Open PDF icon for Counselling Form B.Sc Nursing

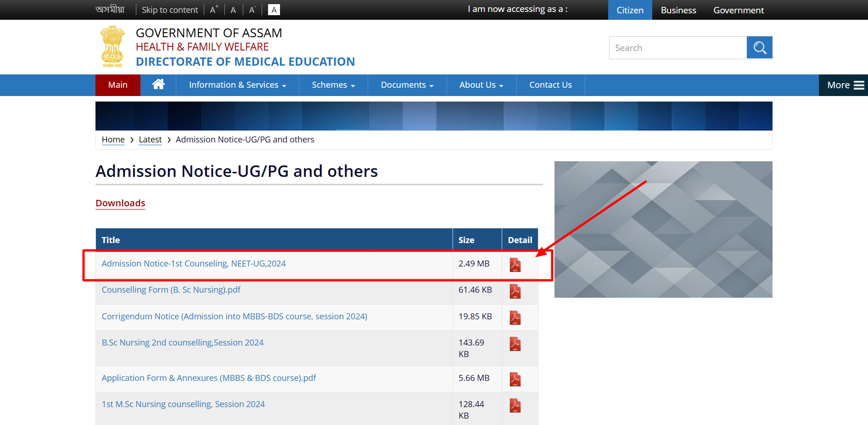point(515,291)
